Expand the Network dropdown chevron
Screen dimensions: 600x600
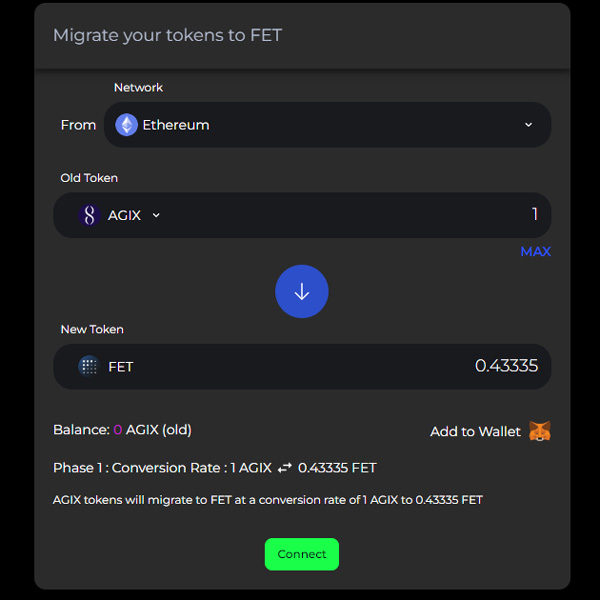click(528, 125)
